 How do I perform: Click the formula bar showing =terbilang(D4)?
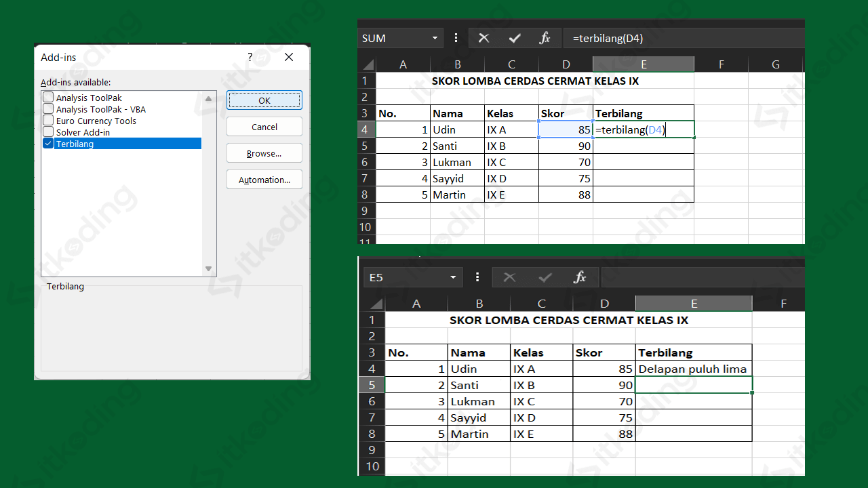[x=684, y=39]
